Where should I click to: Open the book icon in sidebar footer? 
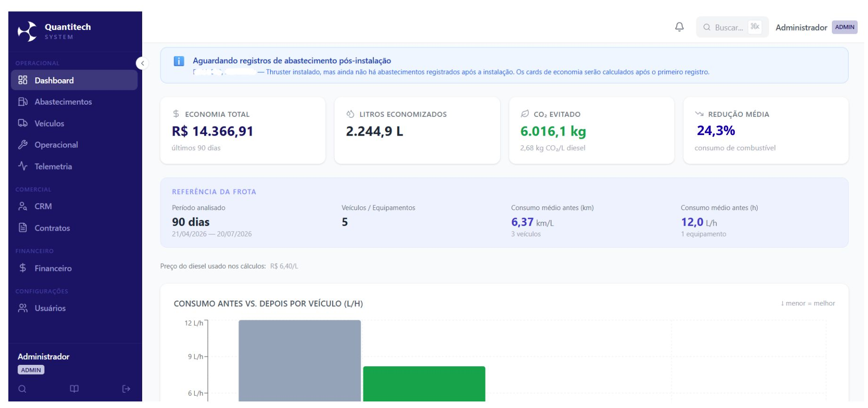[x=74, y=389]
